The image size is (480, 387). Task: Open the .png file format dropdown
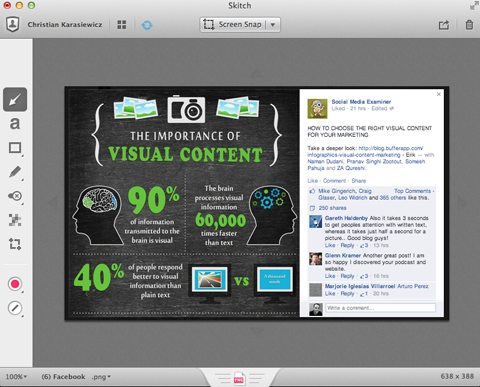coord(101,377)
